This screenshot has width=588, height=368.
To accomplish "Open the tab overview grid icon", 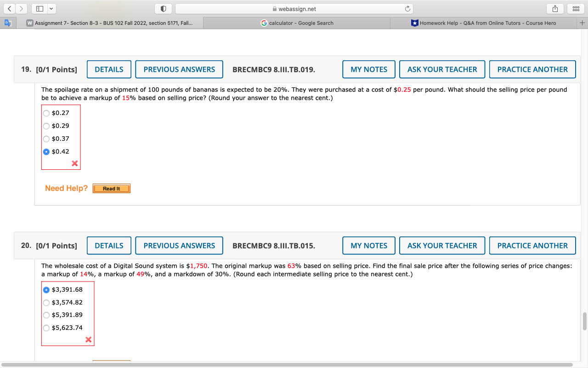I will (576, 8).
